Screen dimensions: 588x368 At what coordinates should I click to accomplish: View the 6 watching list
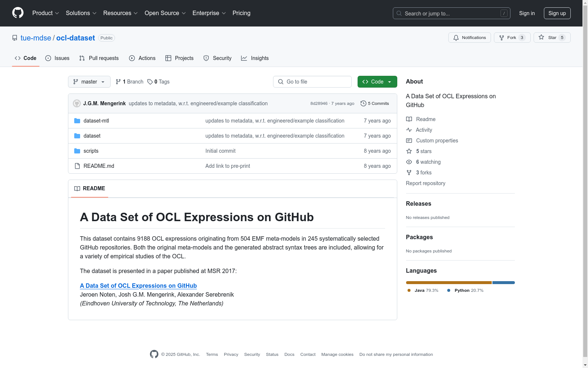click(x=423, y=162)
